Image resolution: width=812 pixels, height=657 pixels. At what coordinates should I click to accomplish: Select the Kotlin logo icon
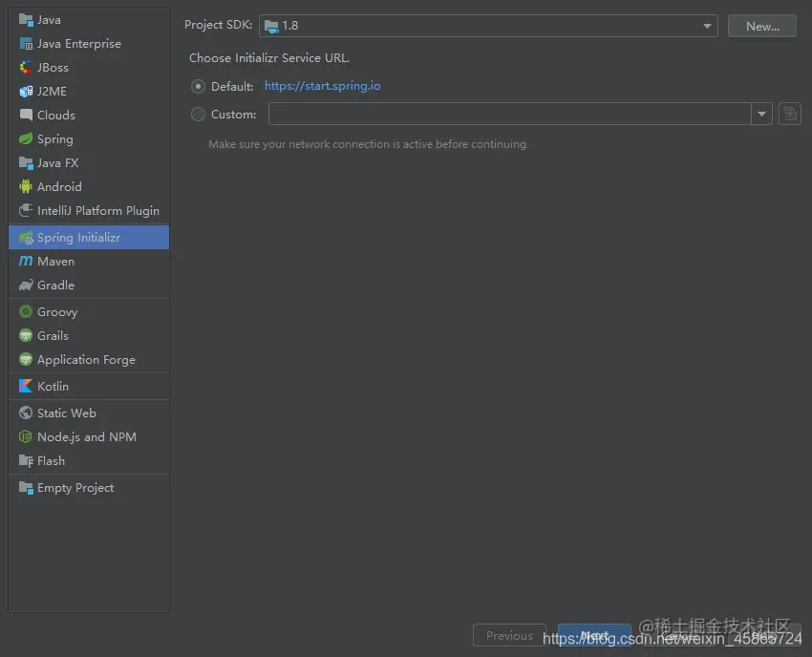(26, 386)
